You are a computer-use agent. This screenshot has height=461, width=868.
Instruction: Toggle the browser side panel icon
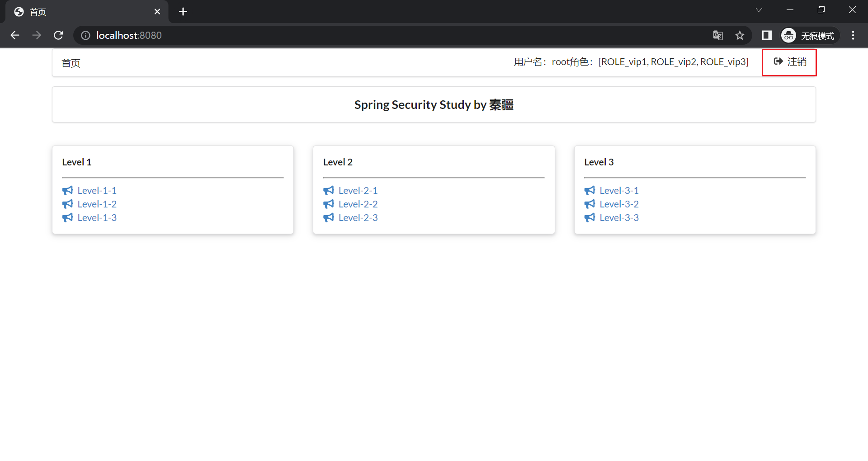767,35
